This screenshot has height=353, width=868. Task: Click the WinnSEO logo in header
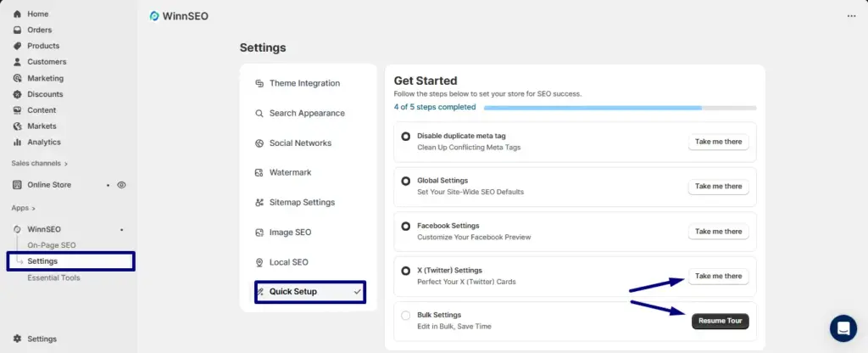coord(154,16)
